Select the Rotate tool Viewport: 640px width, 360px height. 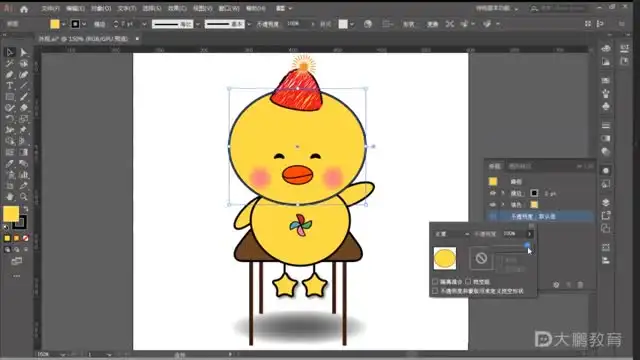(x=10, y=119)
